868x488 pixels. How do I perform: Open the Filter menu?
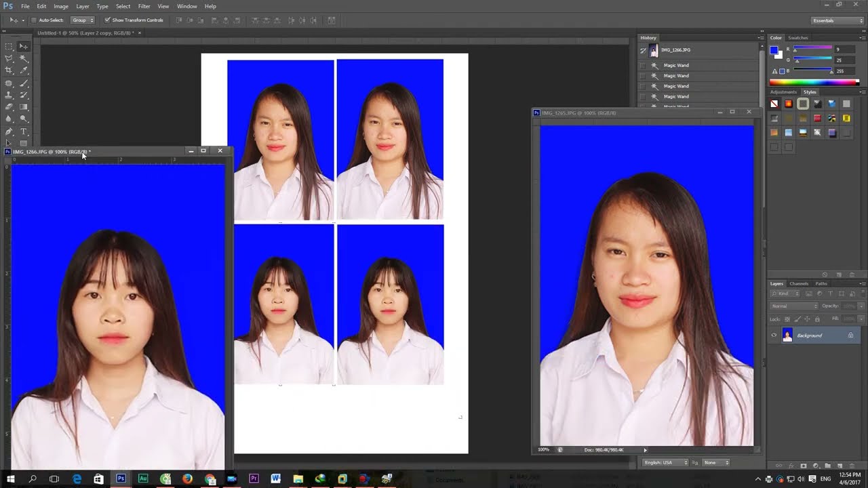pyautogui.click(x=144, y=6)
